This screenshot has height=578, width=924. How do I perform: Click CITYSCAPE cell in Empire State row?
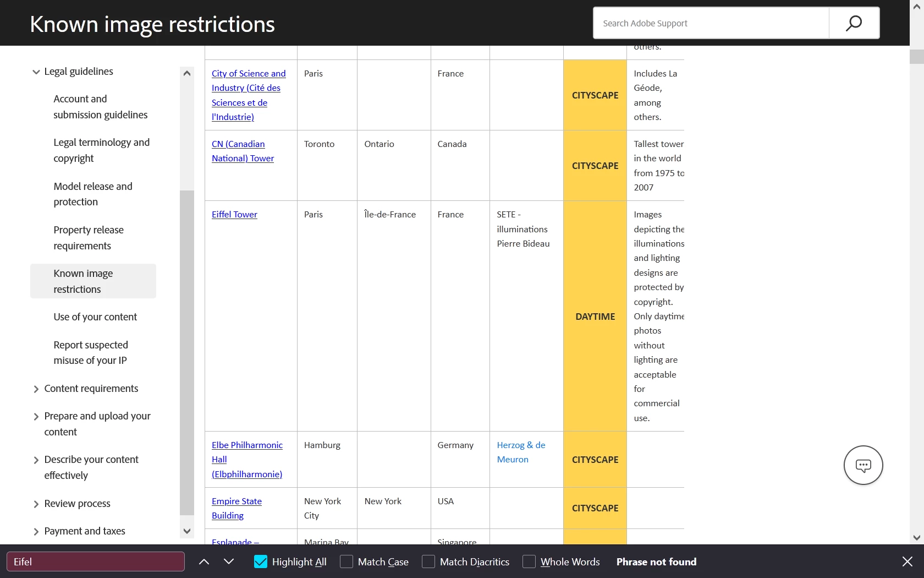(x=595, y=508)
